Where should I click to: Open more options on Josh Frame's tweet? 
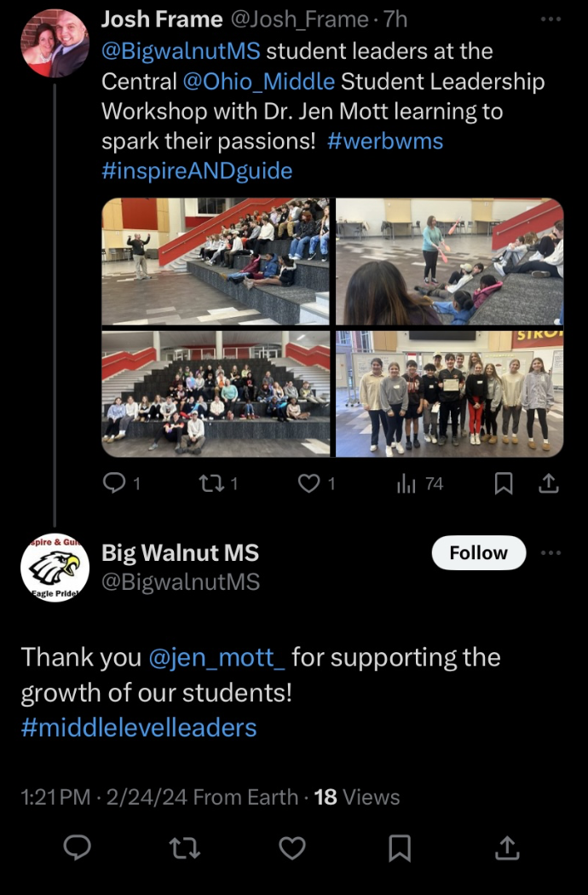(x=551, y=20)
